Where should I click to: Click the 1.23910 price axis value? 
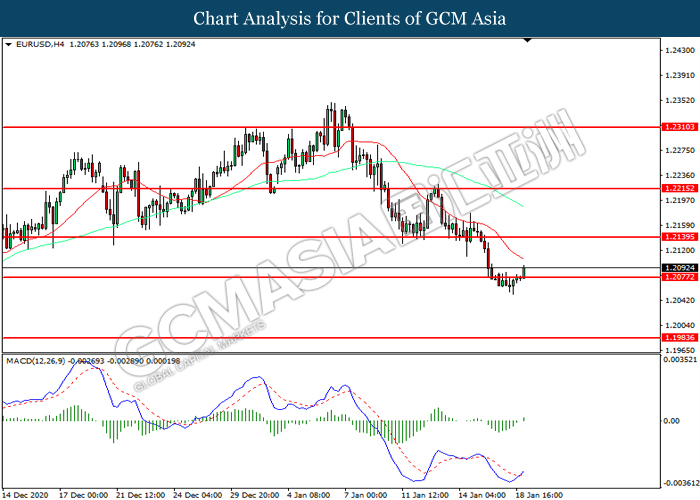click(x=680, y=75)
